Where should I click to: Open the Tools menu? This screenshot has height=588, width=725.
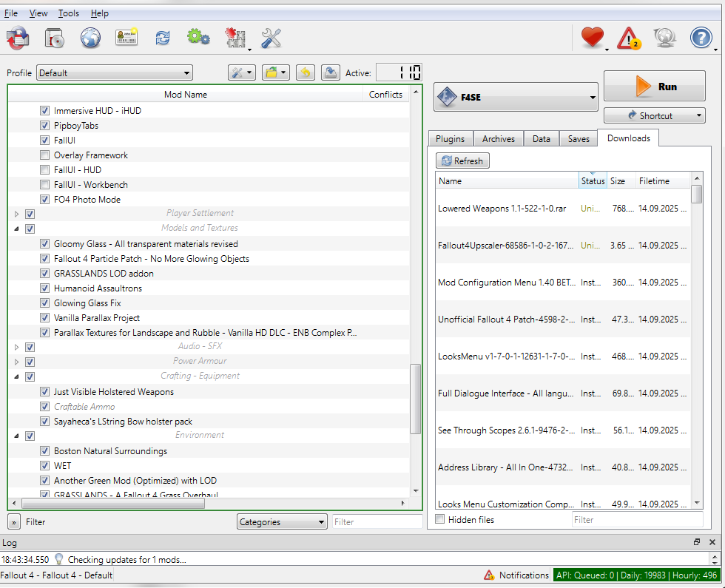coord(68,13)
